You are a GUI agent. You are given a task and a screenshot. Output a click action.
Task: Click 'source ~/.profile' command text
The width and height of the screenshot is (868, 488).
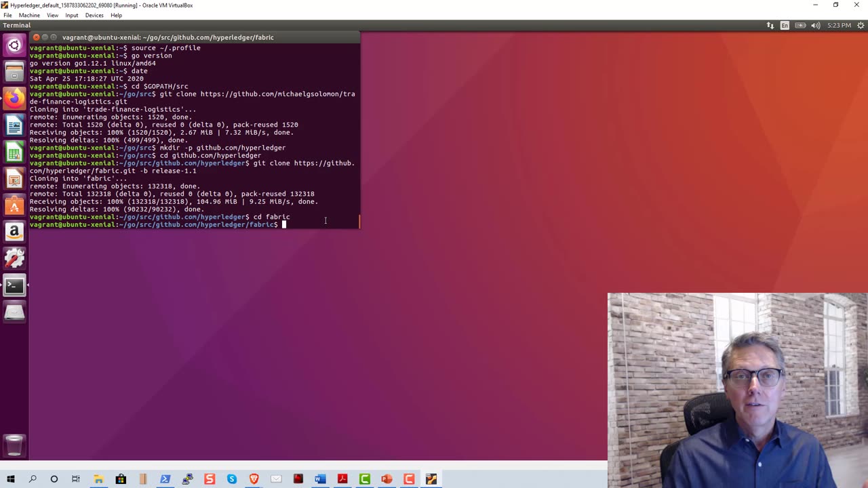point(165,48)
